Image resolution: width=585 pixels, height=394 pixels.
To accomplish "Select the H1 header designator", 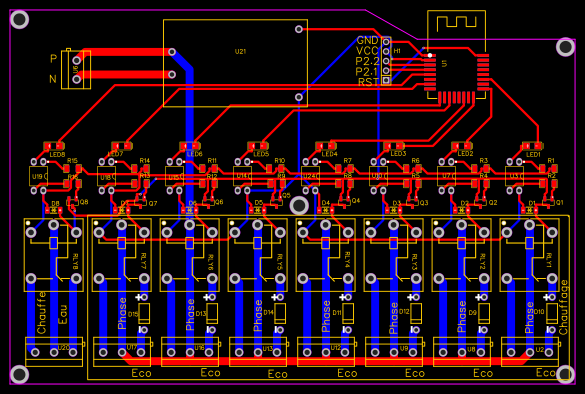I will (397, 51).
